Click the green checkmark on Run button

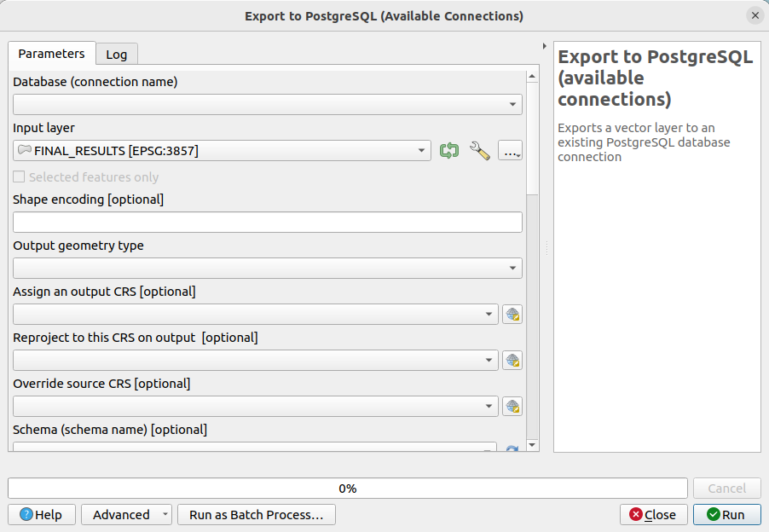[715, 514]
